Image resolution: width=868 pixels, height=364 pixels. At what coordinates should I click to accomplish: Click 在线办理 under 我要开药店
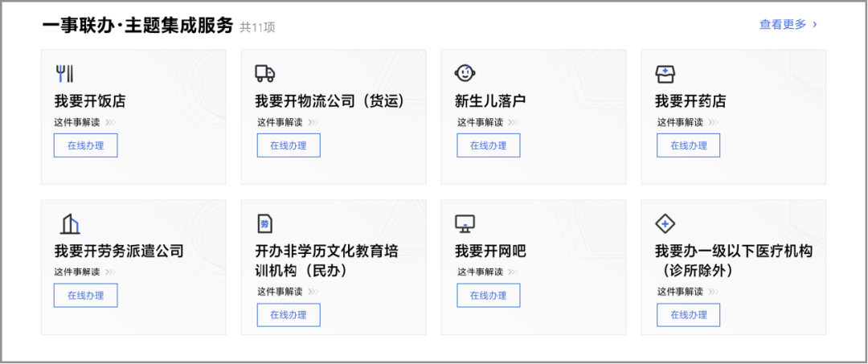[x=689, y=145]
